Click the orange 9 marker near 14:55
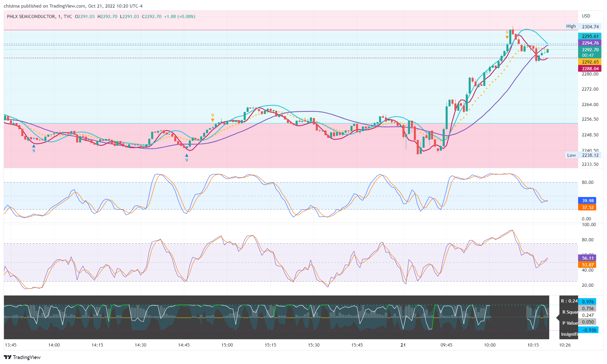This screenshot has width=607, height=364. coord(212,116)
